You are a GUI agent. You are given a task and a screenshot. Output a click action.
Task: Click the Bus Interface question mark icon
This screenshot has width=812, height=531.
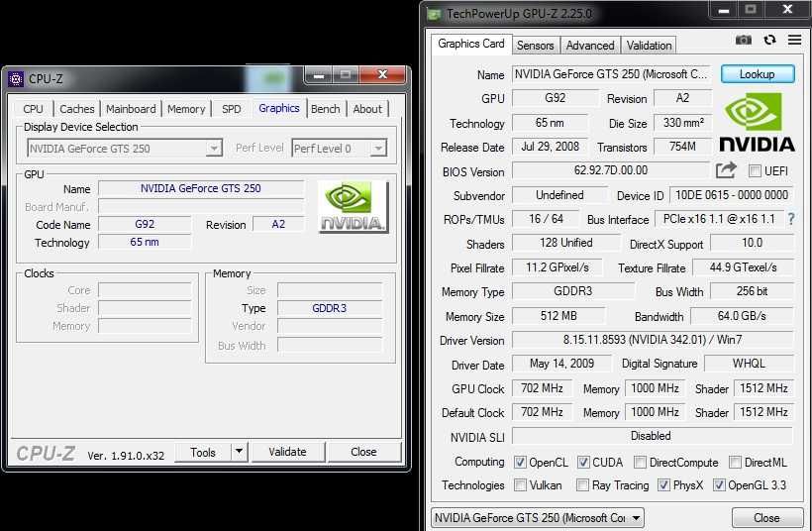click(791, 219)
